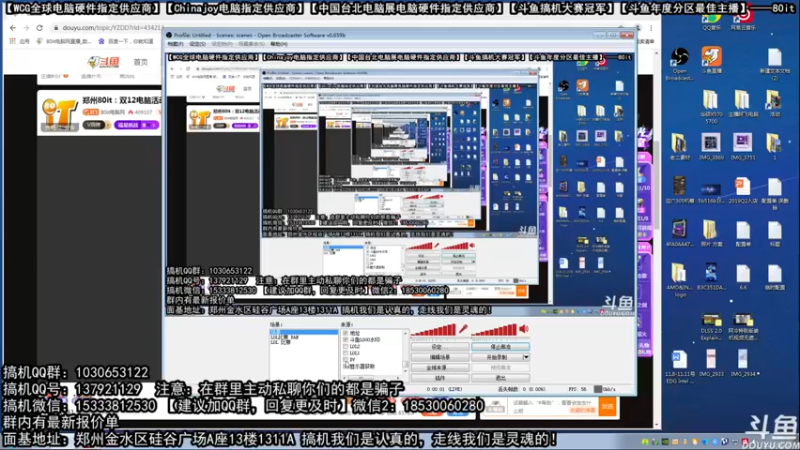Click the sources list vertical scrollbar
This screenshot has width=800, height=450.
click(x=406, y=353)
